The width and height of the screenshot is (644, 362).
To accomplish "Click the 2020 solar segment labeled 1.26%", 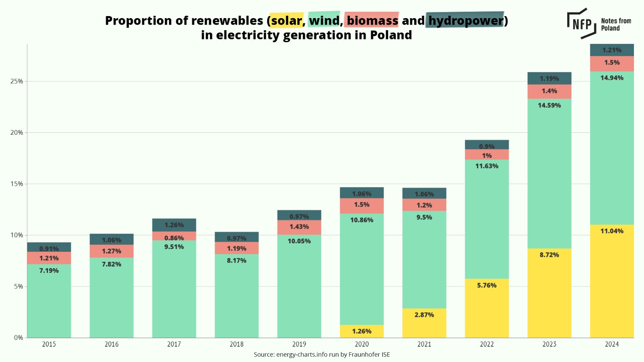I will click(x=361, y=331).
